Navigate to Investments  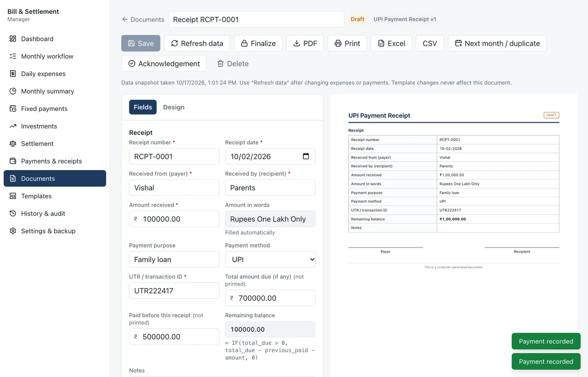point(55,126)
